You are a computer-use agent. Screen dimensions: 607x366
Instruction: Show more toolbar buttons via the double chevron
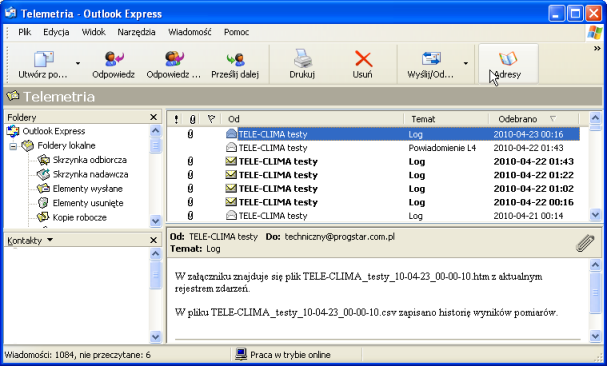pos(597,48)
